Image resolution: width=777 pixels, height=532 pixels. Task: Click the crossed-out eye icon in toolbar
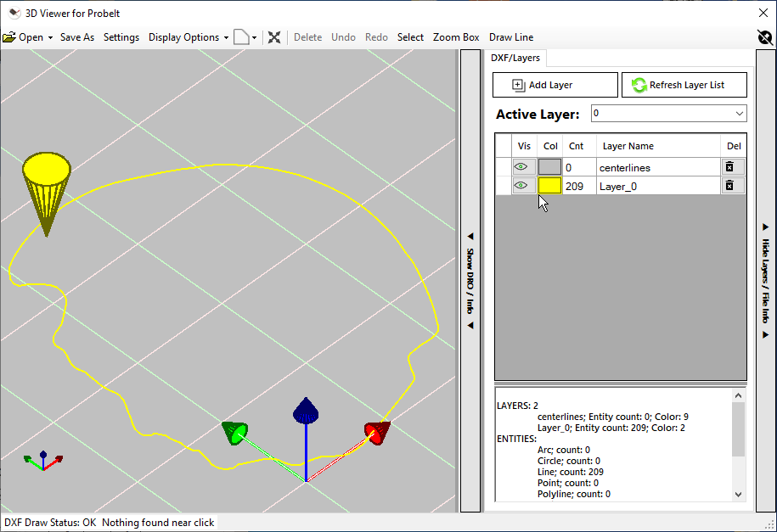(x=764, y=37)
